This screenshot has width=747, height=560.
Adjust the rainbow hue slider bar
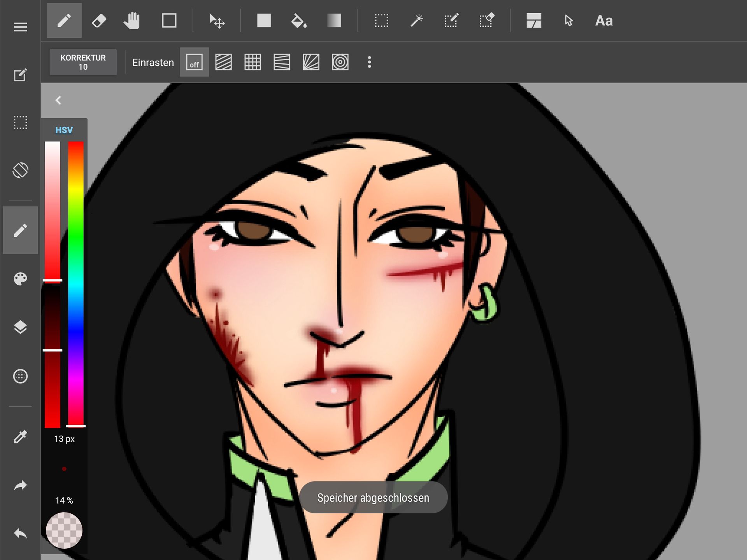[x=76, y=284]
